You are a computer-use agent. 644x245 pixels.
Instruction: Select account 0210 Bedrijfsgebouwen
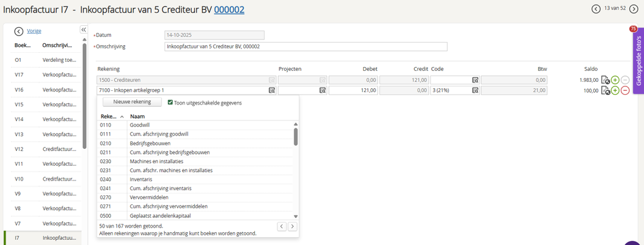pyautogui.click(x=195, y=143)
